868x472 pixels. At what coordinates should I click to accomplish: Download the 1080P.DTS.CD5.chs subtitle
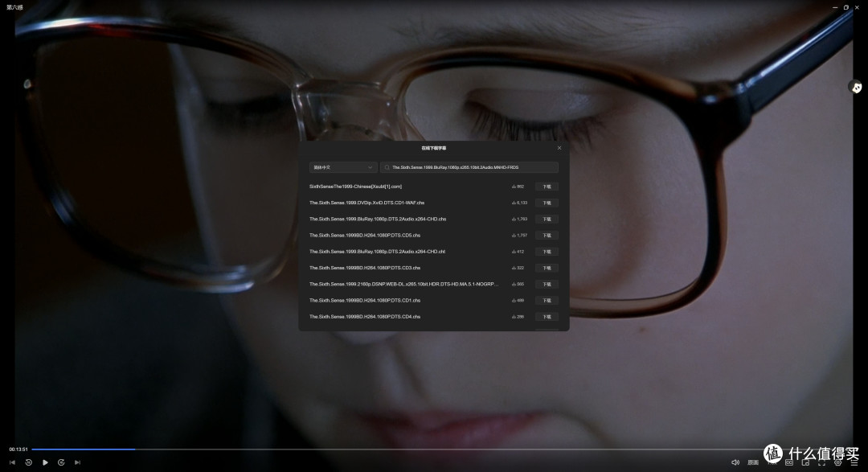tap(547, 236)
